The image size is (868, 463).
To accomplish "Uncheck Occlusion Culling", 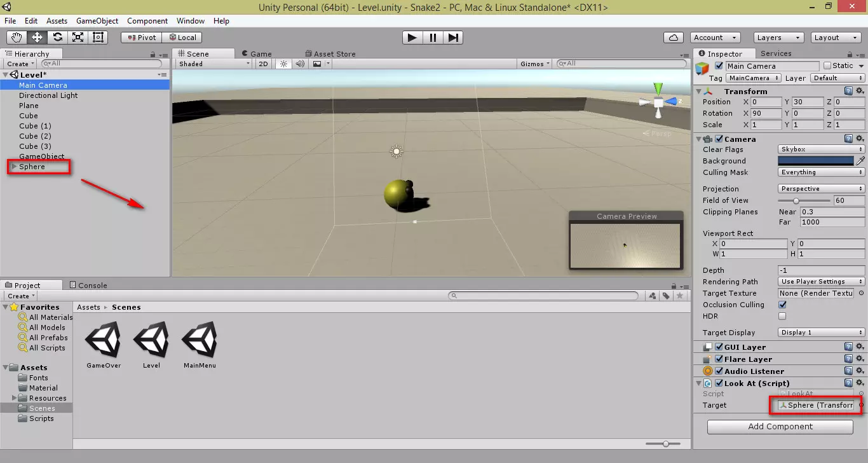I will [x=782, y=305].
